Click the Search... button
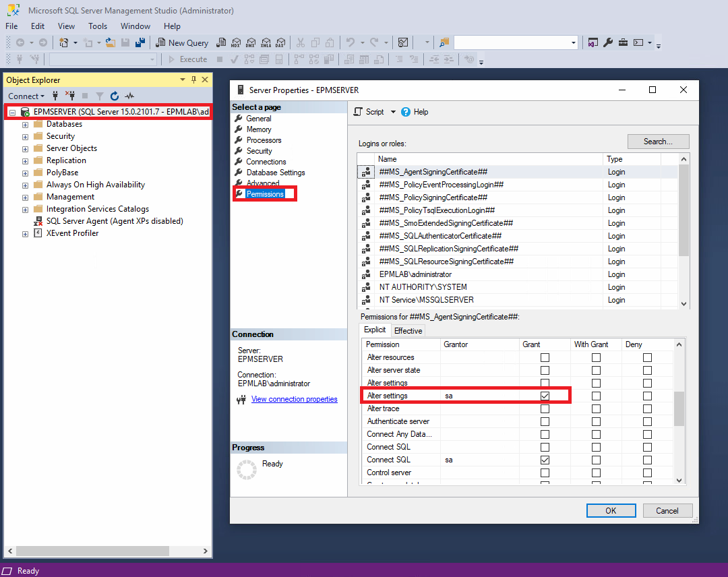Screen dimensions: 728x577 [658, 142]
